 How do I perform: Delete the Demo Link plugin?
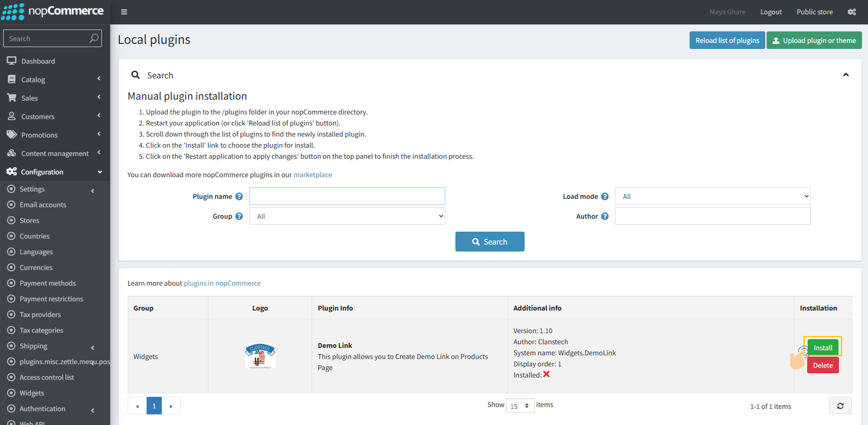point(822,365)
